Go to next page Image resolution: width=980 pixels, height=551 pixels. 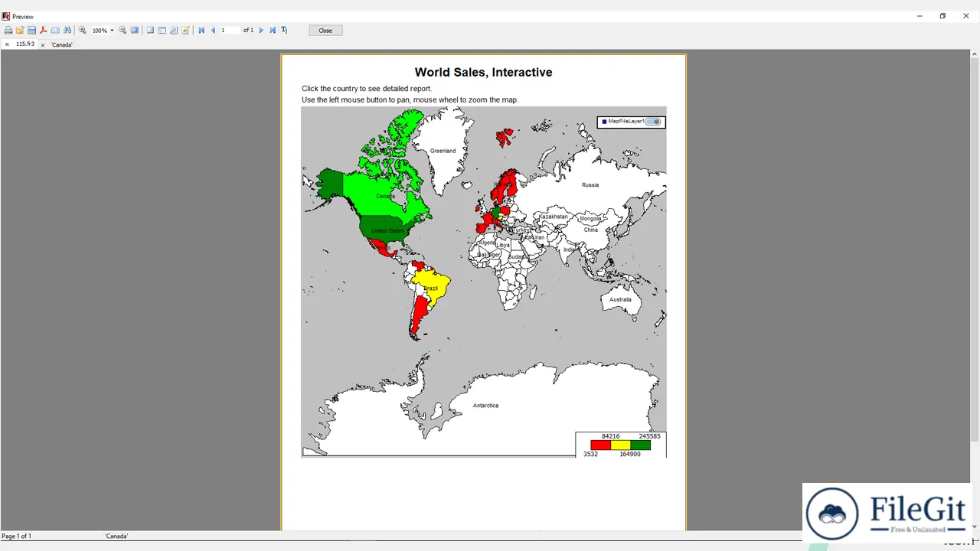[261, 31]
